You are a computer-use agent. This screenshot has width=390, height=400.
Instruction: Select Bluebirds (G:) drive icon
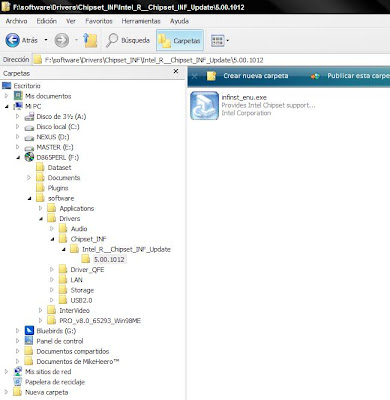(x=29, y=331)
